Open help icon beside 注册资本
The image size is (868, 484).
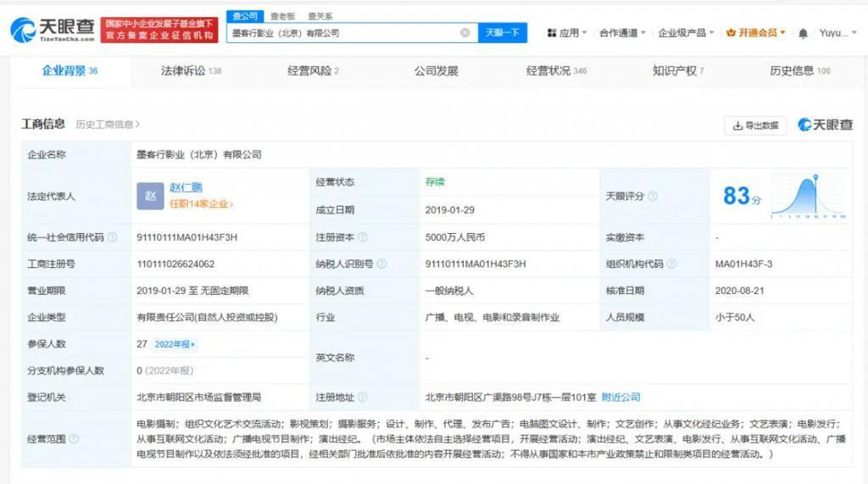tap(363, 237)
